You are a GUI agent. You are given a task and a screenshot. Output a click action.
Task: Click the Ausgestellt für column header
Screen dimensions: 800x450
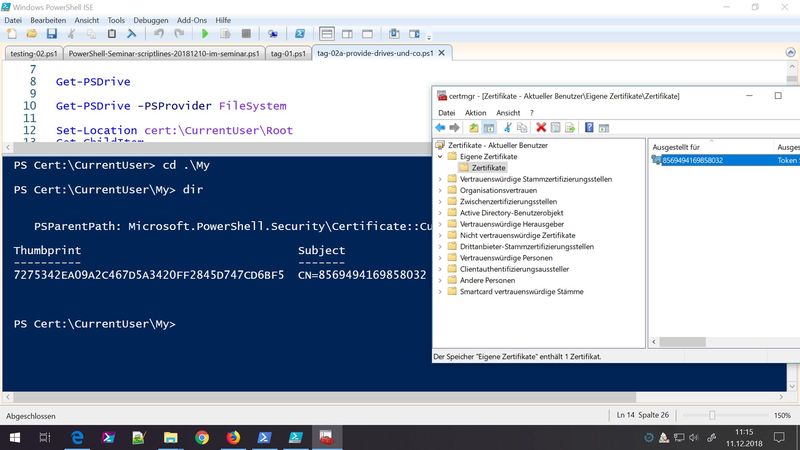point(675,146)
